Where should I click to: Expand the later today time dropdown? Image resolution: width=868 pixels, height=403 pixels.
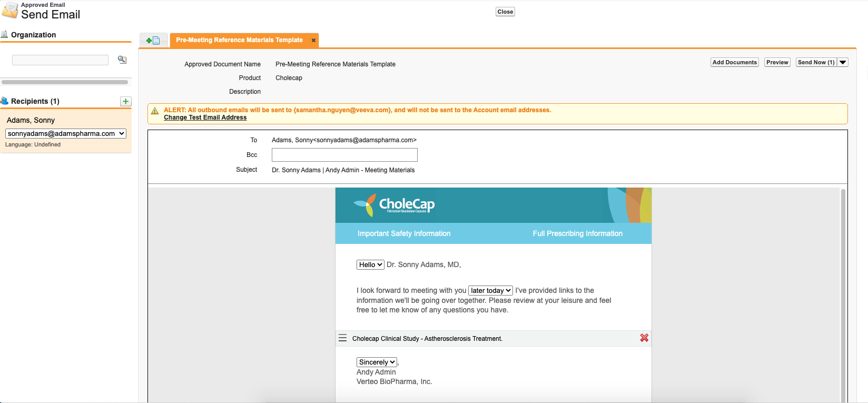[490, 290]
